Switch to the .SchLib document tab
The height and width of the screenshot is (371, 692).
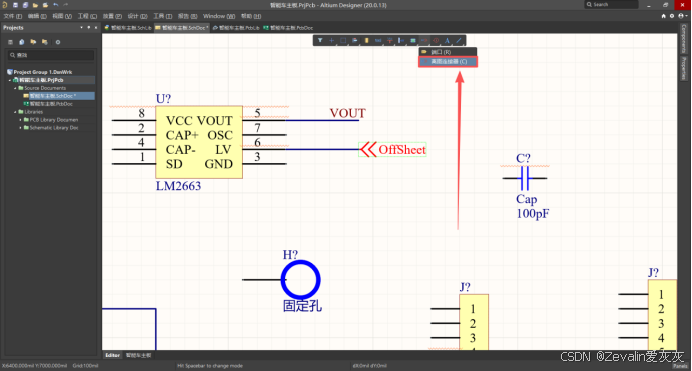coord(128,27)
